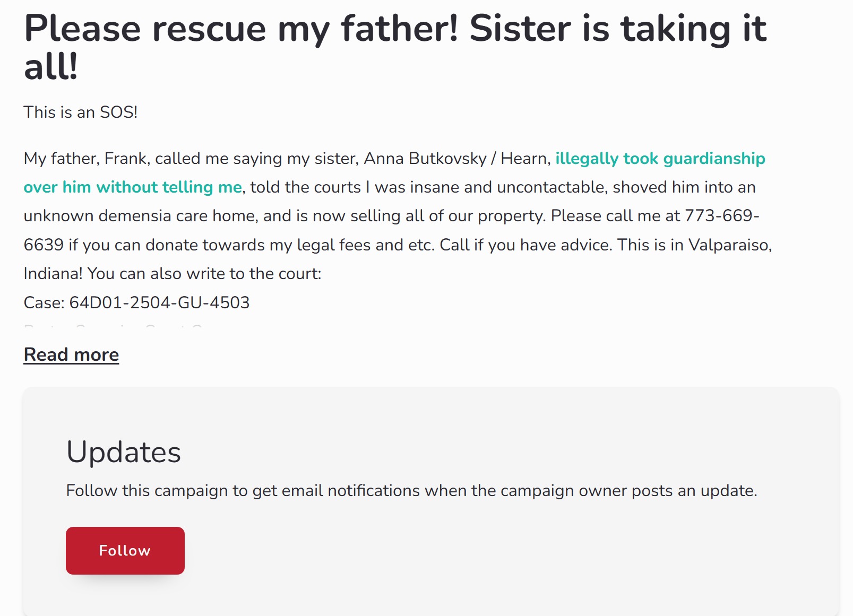Click the red Follow button
Image resolution: width=853 pixels, height=616 pixels.
[125, 551]
